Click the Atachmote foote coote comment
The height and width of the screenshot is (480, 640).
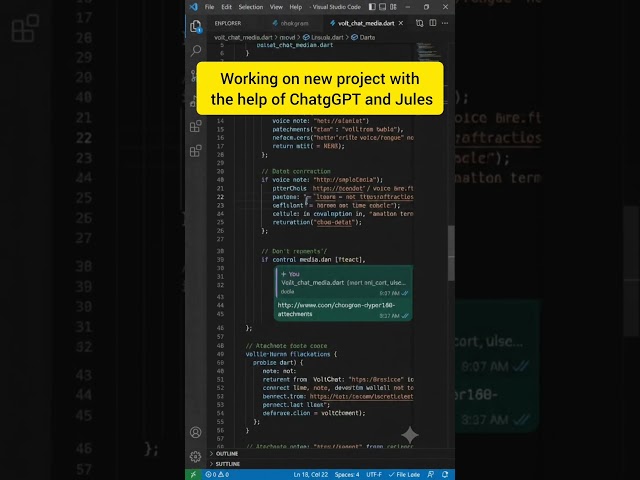pyautogui.click(x=286, y=345)
